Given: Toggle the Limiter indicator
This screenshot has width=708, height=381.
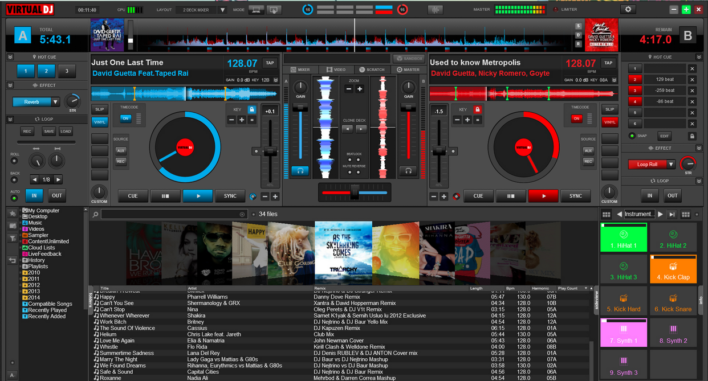Looking at the screenshot, I should (x=556, y=9).
